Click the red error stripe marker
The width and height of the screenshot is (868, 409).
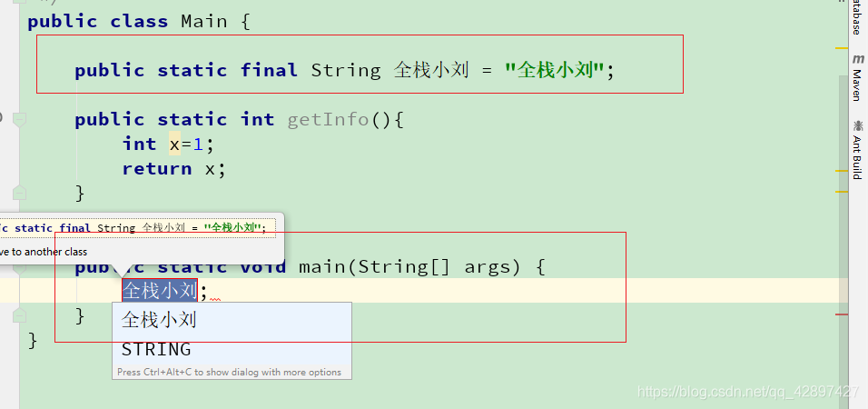(x=842, y=314)
